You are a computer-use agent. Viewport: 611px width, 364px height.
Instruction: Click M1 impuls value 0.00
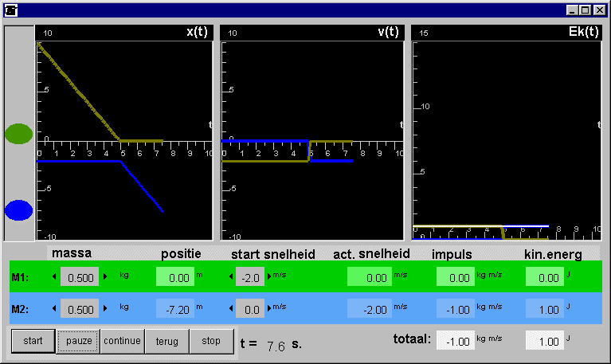click(456, 276)
